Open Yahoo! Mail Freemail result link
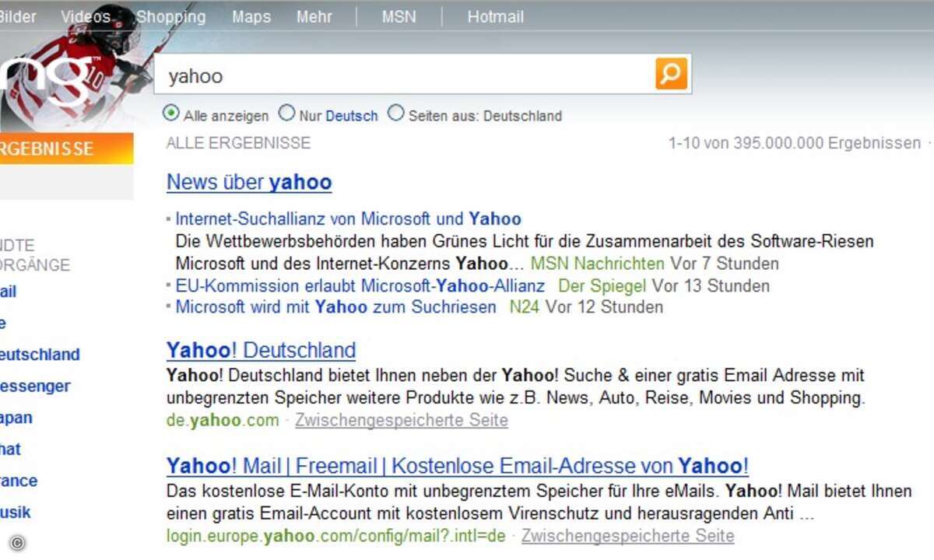Screen dimensions: 934x560 458,466
